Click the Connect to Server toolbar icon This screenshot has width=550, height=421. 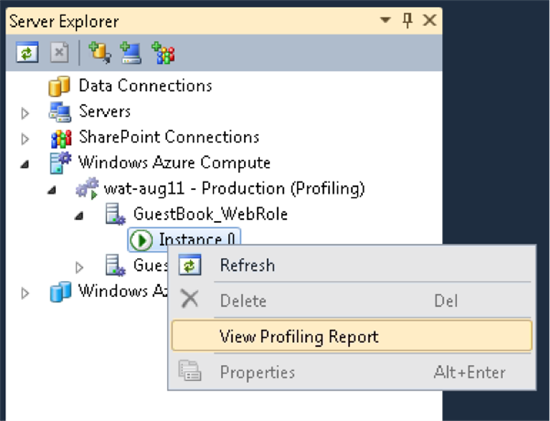pos(130,53)
